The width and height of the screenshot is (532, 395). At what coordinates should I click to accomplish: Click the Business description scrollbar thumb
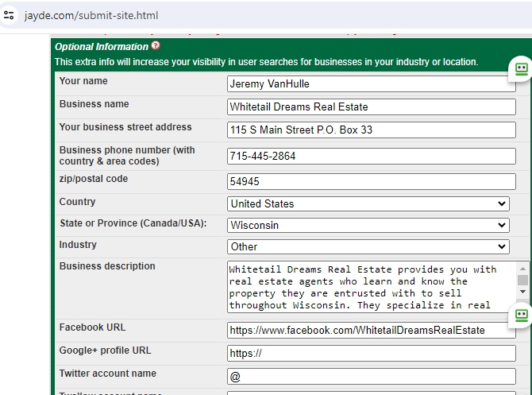pos(522,280)
